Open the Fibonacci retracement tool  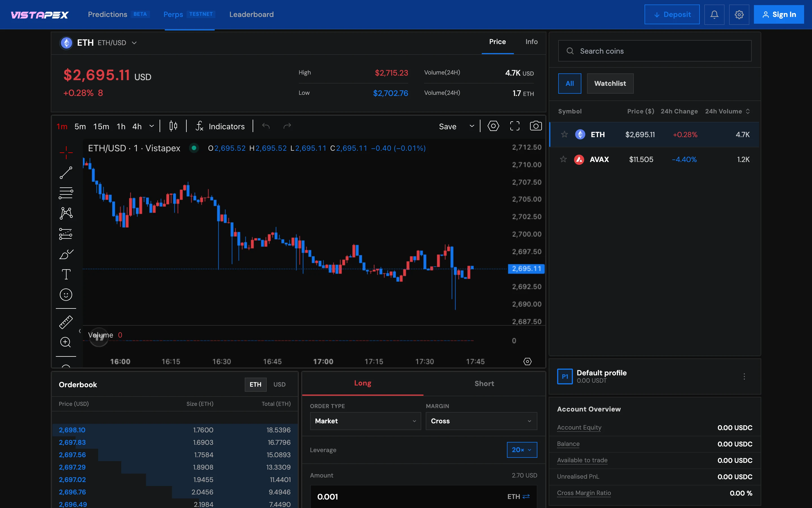point(66,193)
